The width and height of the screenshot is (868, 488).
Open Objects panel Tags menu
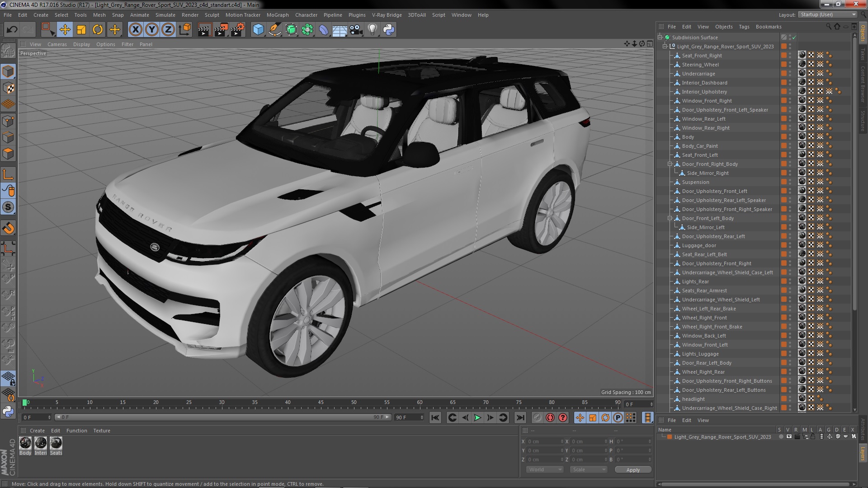tap(744, 27)
